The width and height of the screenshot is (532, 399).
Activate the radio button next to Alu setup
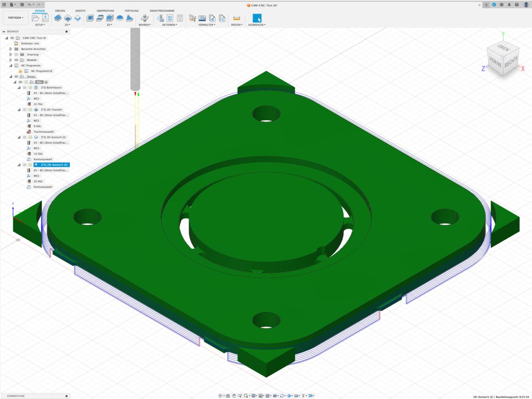46,82
